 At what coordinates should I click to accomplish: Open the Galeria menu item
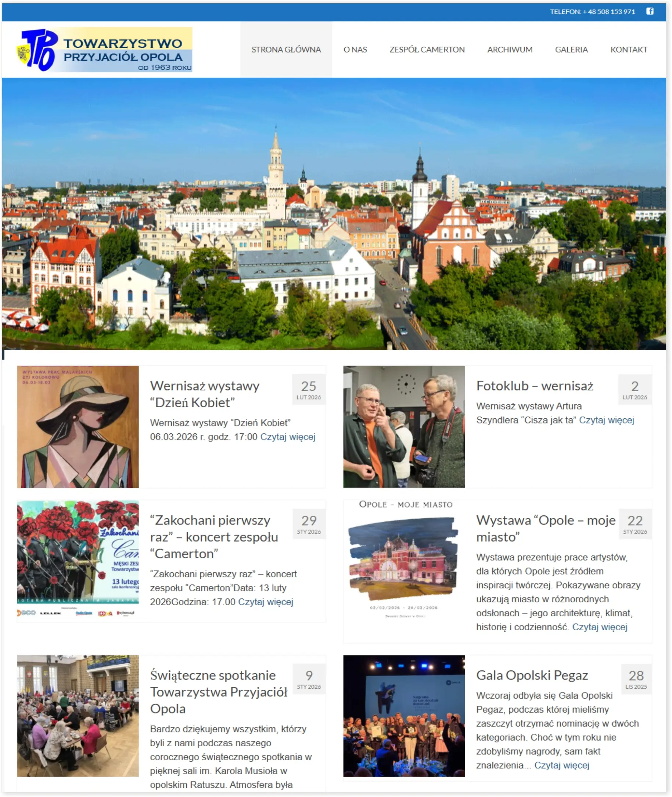[571, 50]
